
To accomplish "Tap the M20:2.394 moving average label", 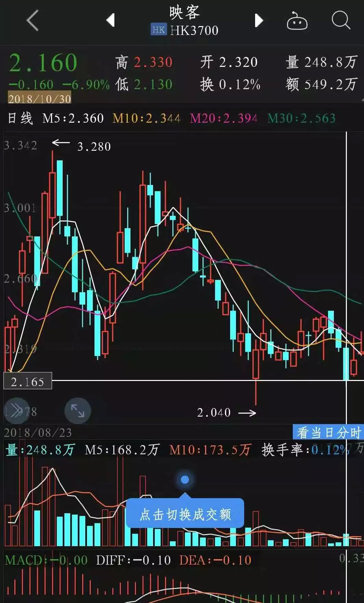I will coord(224,119).
